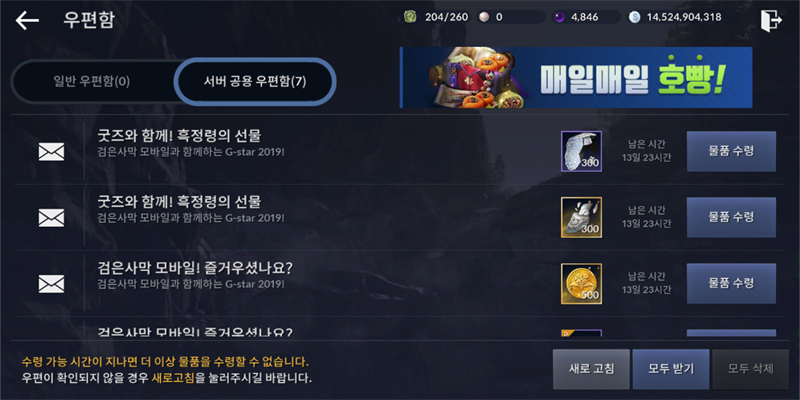
Task: View the gold-bordered armor 300 reward item
Action: pos(581,217)
